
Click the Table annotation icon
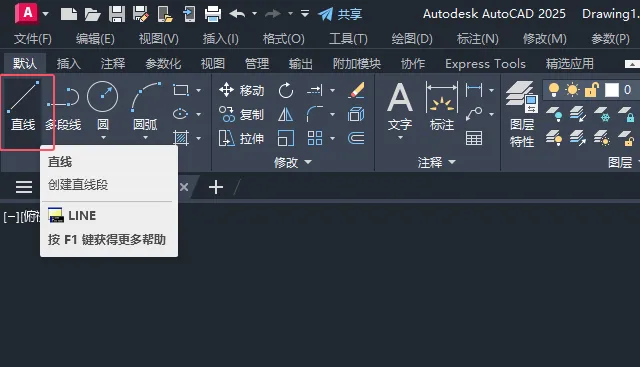pyautogui.click(x=474, y=138)
